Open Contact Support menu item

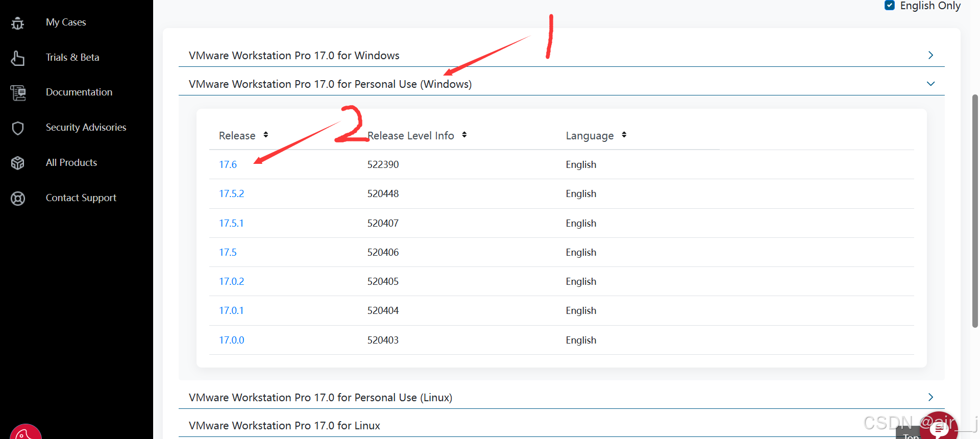pos(81,198)
